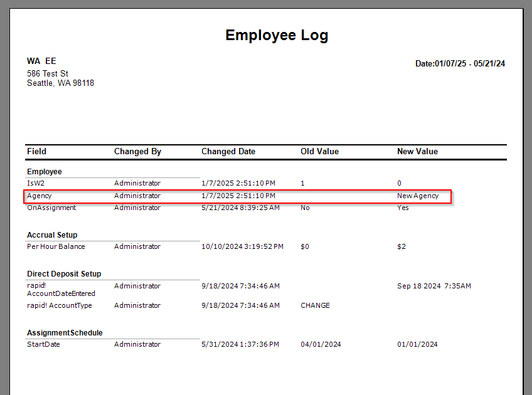Click the StartDate field name
Image resolution: width=532 pixels, height=395 pixels.
coord(43,344)
